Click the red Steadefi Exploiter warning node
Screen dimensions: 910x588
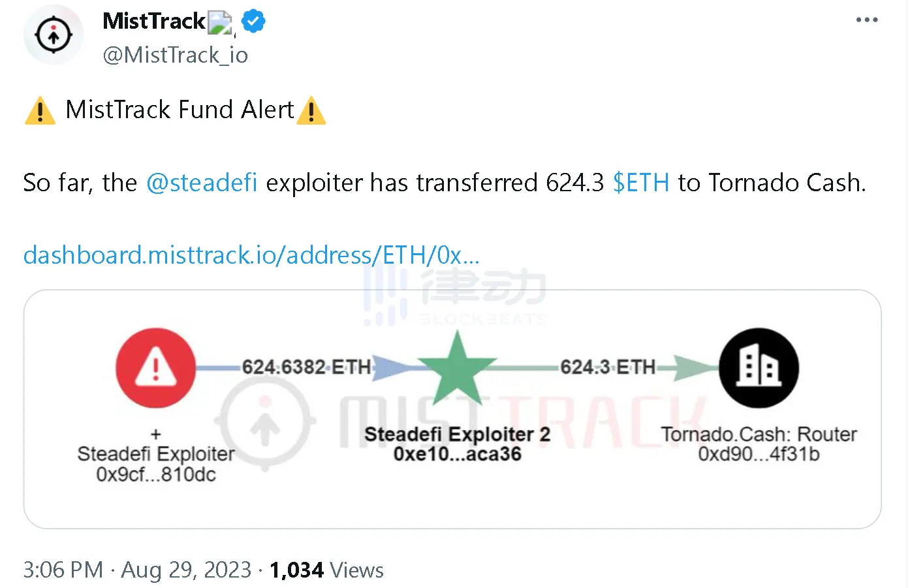coord(155,367)
